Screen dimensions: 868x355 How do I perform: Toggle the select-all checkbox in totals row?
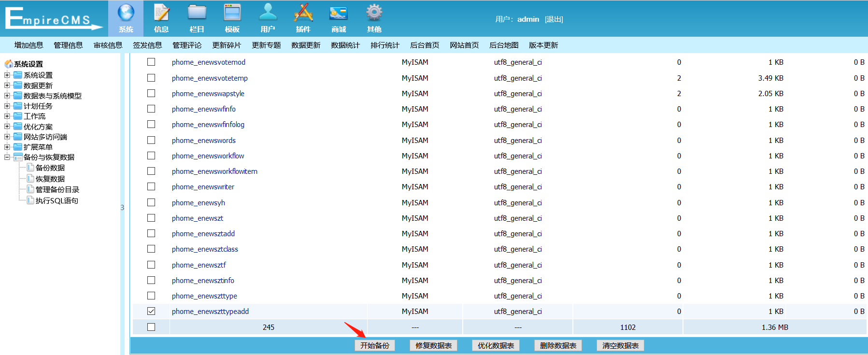[x=151, y=327]
